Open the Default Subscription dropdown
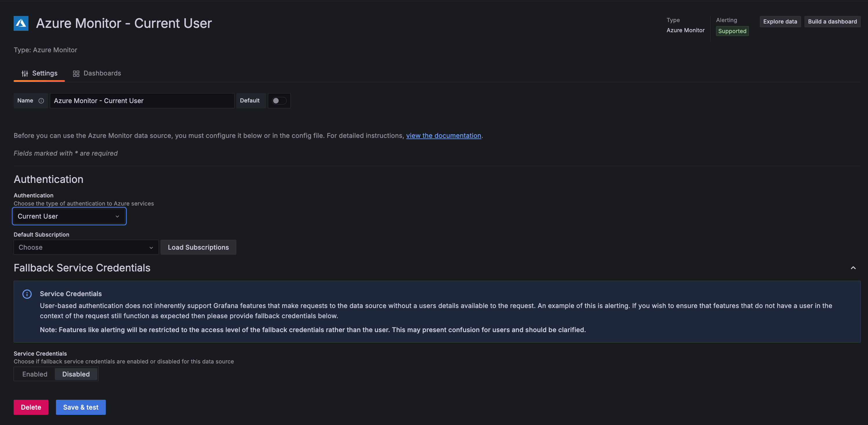Screen dimensions: 868x425 coord(85,247)
